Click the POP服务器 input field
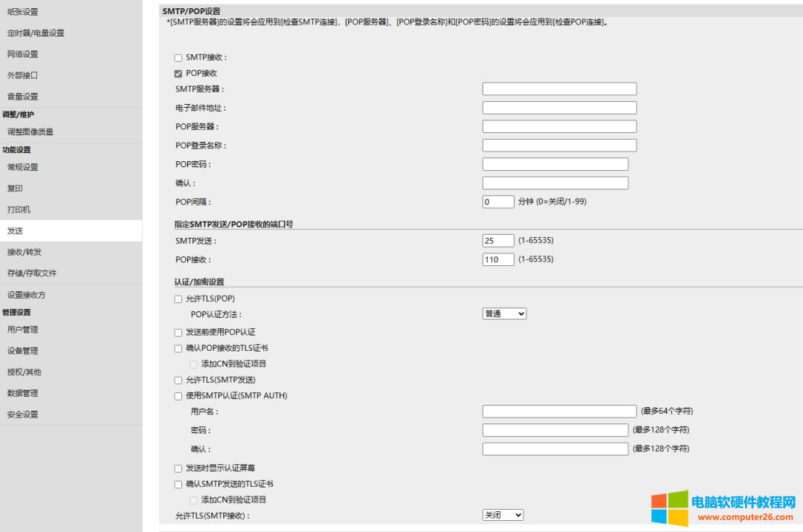 coord(559,126)
